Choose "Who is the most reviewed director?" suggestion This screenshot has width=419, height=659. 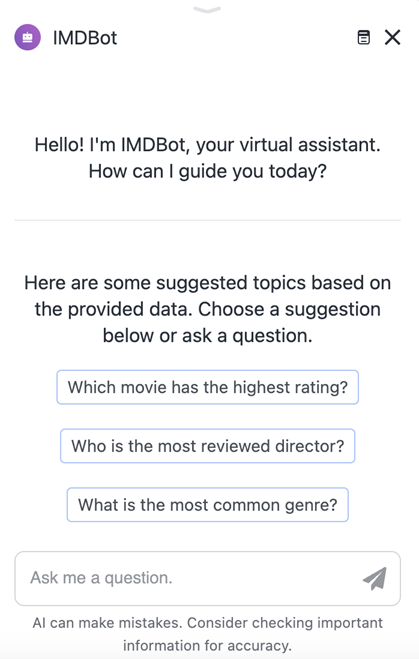pos(208,446)
